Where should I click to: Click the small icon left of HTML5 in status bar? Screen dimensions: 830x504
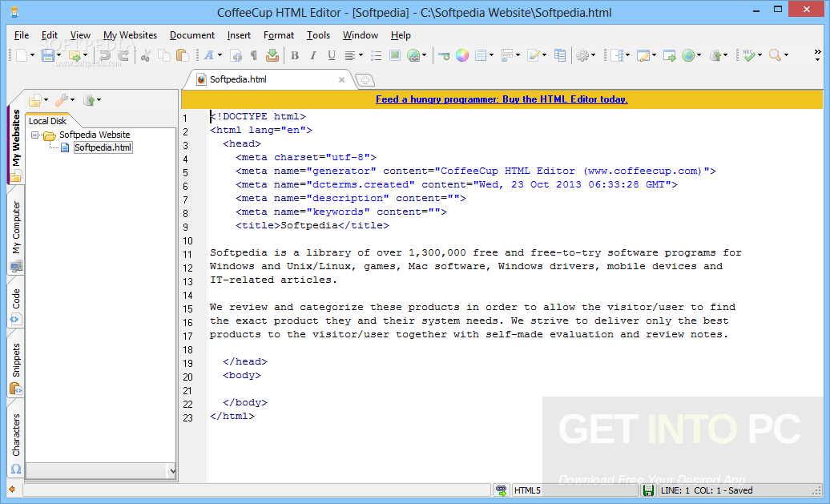point(501,490)
